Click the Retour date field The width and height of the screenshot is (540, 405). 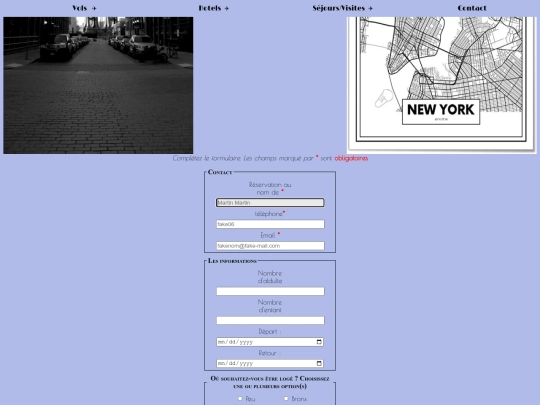pyautogui.click(x=270, y=363)
